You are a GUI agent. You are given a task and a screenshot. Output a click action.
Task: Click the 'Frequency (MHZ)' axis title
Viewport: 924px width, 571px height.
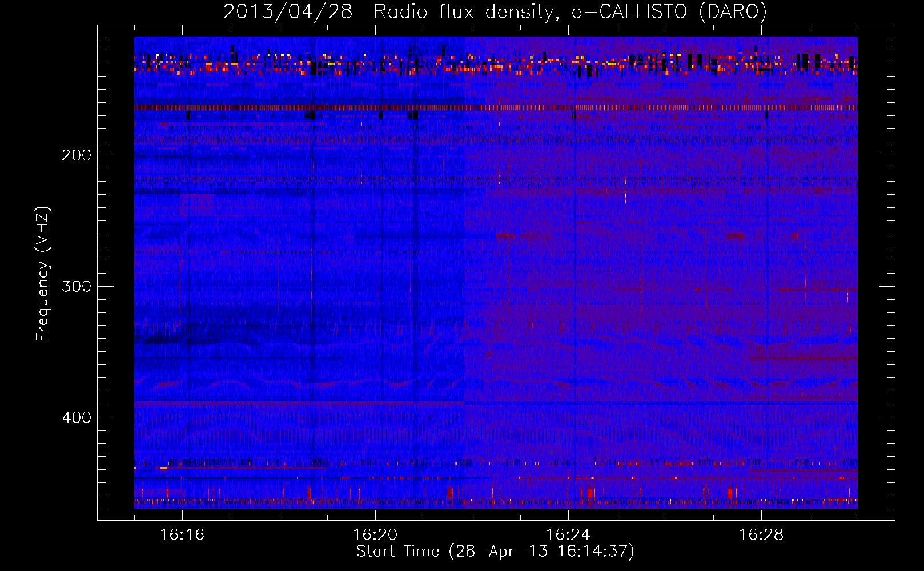coord(43,274)
